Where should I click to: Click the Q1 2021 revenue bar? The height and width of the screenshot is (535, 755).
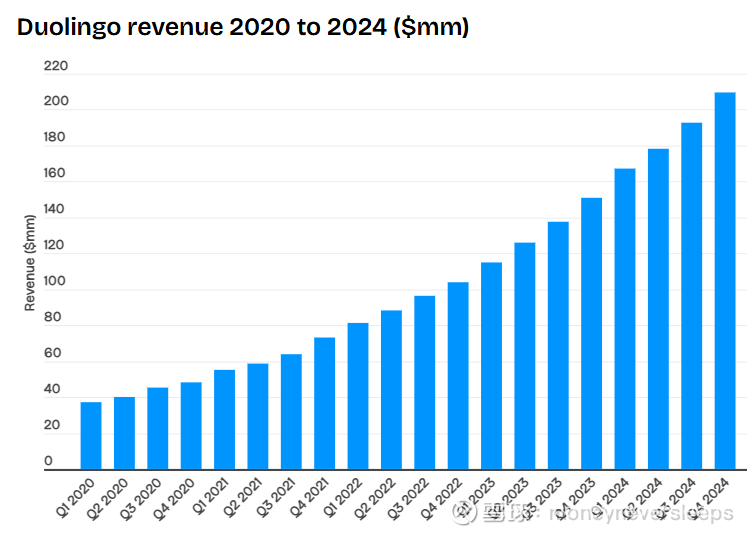224,419
